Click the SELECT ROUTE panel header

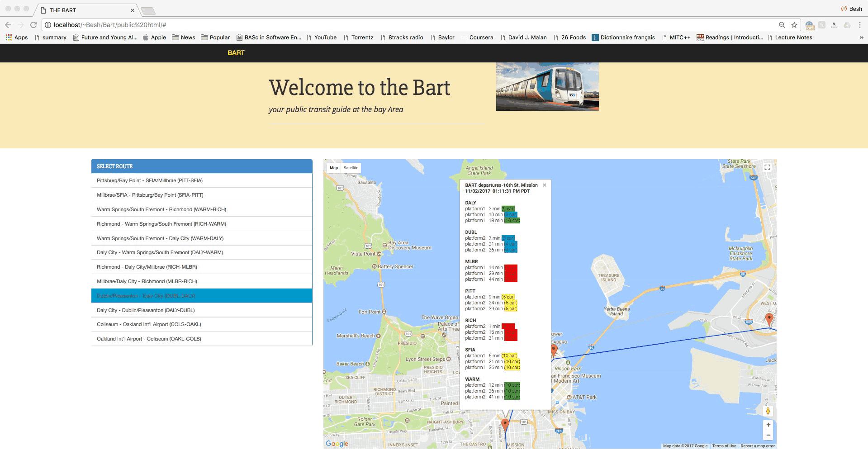(x=202, y=166)
